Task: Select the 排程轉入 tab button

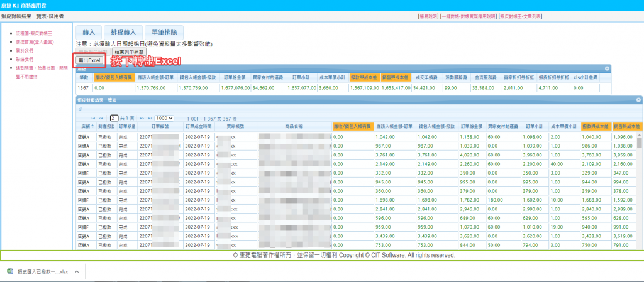Action: click(122, 31)
